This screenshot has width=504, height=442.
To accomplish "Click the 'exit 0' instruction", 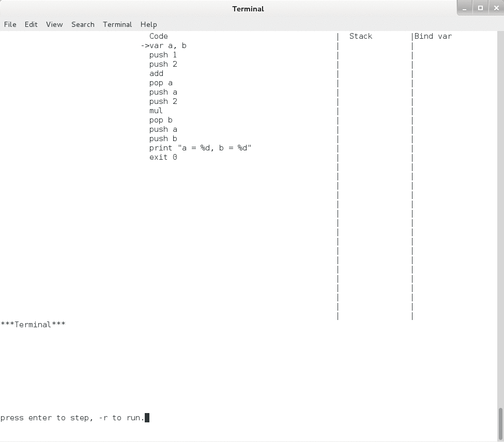I will [x=163, y=157].
